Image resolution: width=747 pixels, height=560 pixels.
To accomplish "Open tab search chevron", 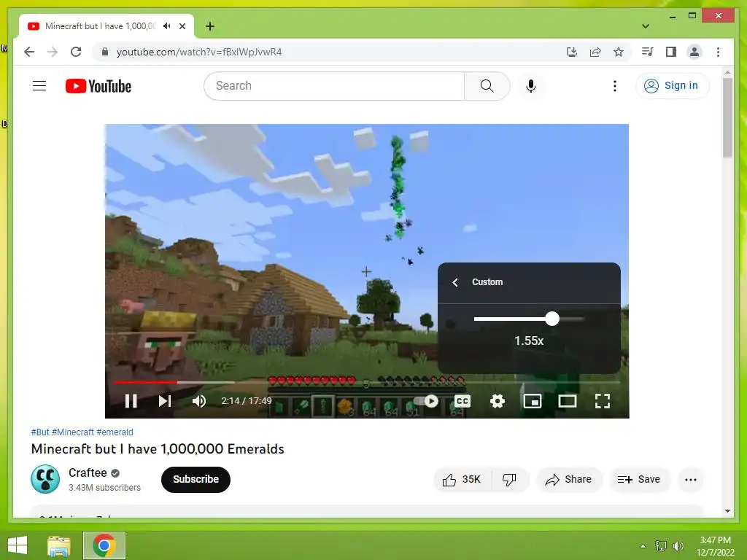I will click(646, 26).
